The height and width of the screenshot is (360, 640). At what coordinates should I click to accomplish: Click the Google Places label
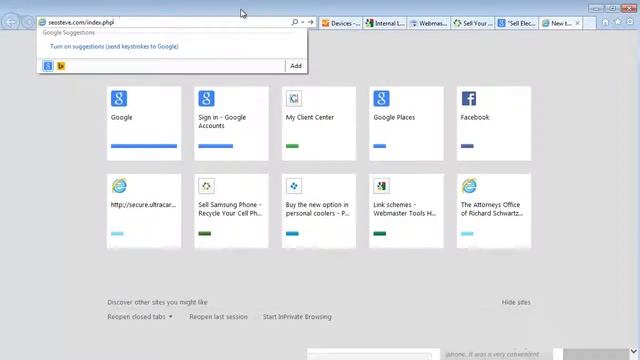(x=394, y=117)
